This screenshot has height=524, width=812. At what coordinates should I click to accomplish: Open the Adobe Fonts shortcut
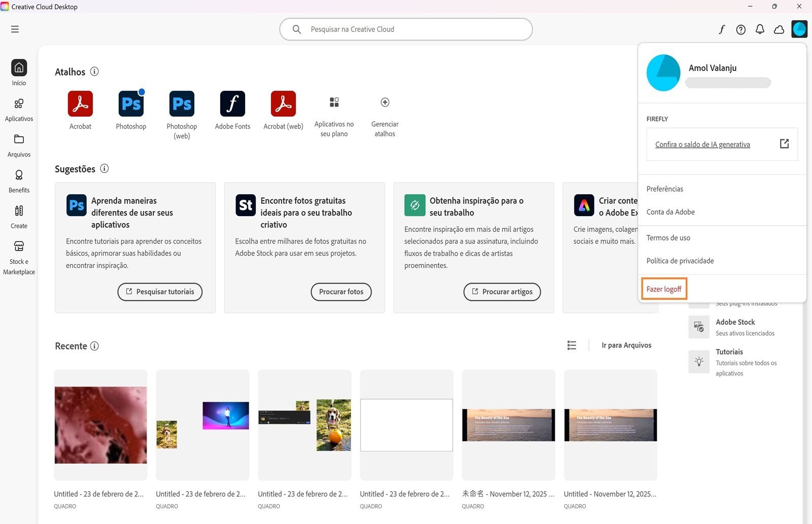(232, 103)
